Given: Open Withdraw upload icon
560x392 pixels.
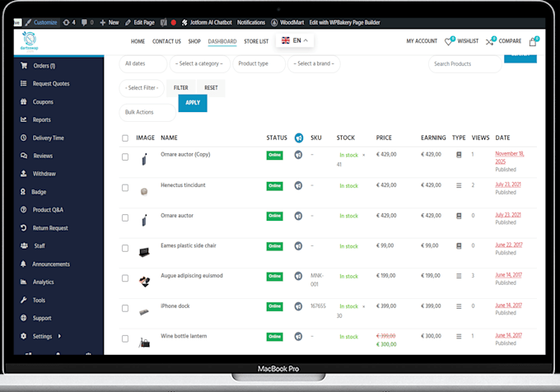Looking at the screenshot, I should [x=24, y=174].
